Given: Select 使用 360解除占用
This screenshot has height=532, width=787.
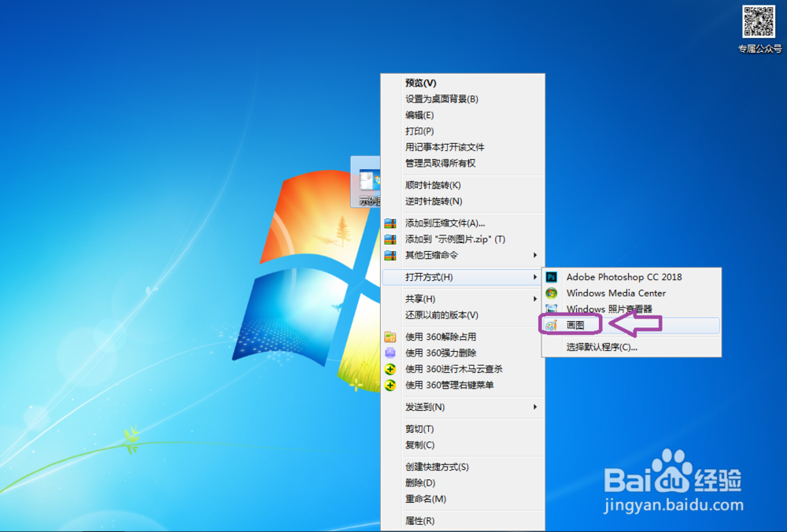Looking at the screenshot, I should click(x=462, y=337).
